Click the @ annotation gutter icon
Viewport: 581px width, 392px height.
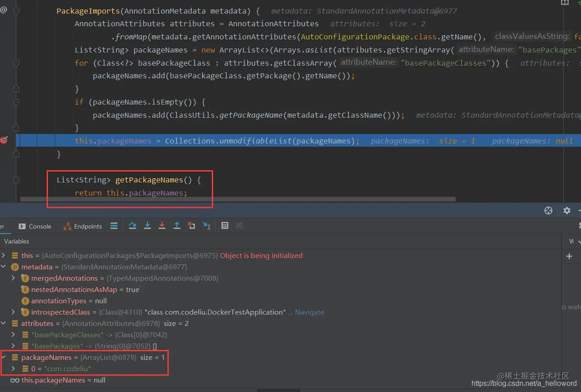point(4,10)
